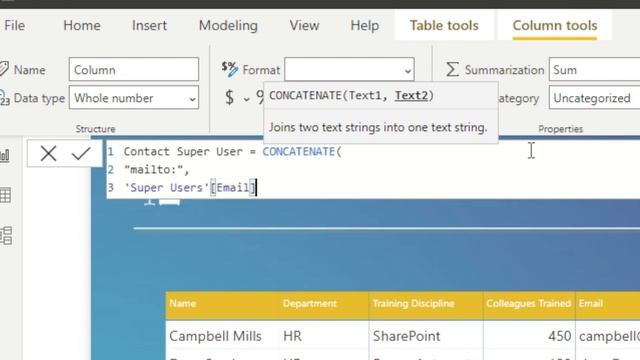The image size is (640, 360).
Task: Switch to Report view icon in sidebar
Action: point(5,155)
